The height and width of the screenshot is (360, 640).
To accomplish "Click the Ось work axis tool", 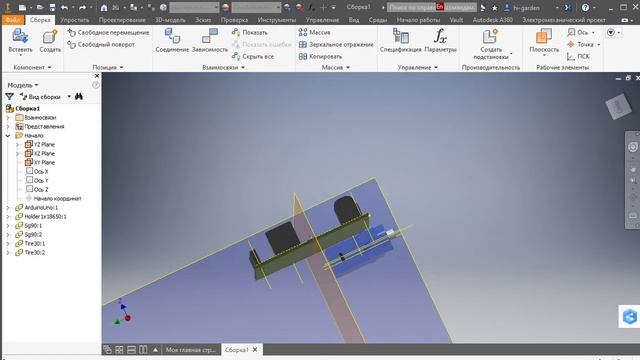I will [580, 32].
